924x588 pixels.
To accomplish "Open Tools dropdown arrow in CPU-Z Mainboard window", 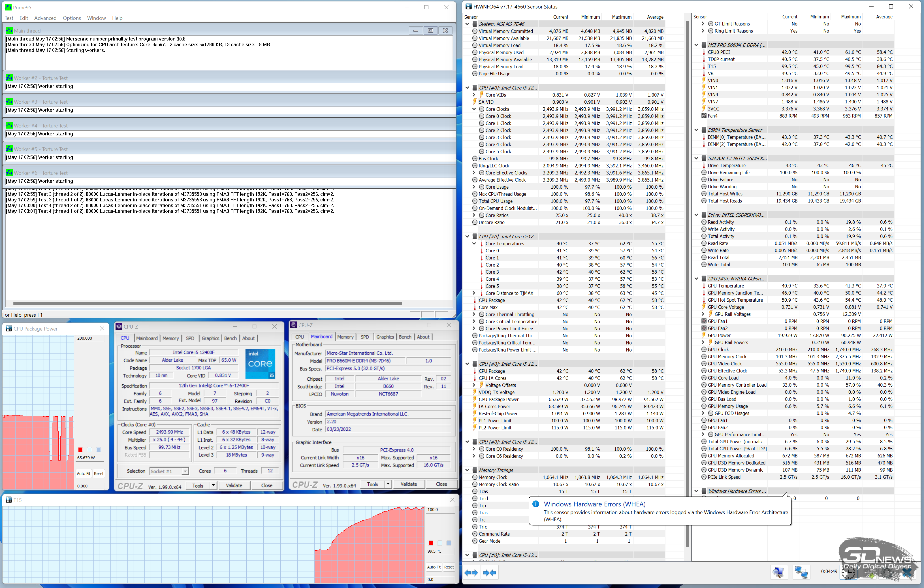I will coord(388,484).
